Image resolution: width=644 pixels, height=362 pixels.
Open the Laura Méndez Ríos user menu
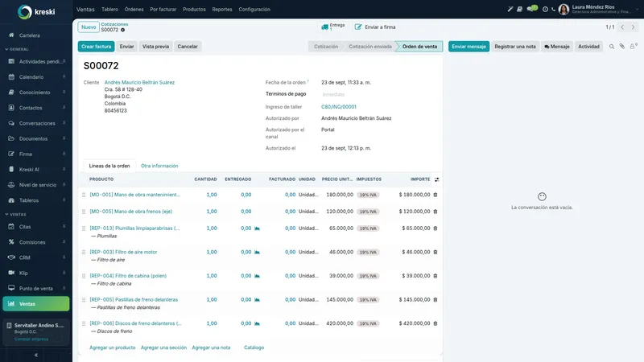click(x=598, y=9)
